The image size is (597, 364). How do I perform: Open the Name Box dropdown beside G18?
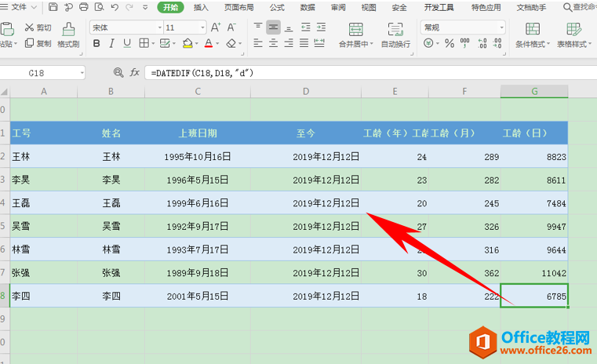[82, 73]
